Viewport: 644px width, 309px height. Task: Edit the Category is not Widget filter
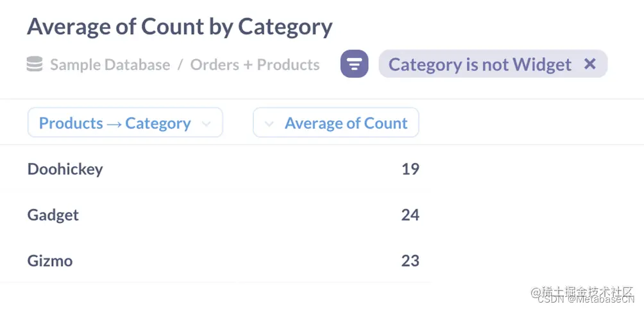(480, 64)
